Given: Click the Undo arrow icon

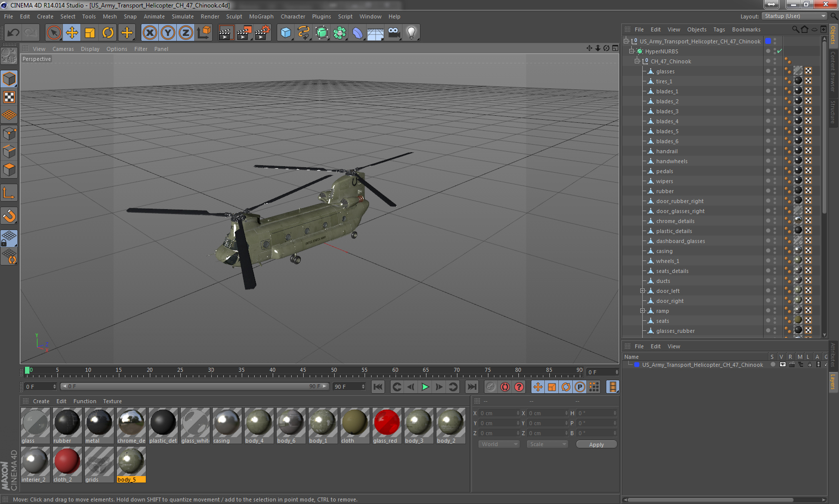Looking at the screenshot, I should click(x=13, y=33).
